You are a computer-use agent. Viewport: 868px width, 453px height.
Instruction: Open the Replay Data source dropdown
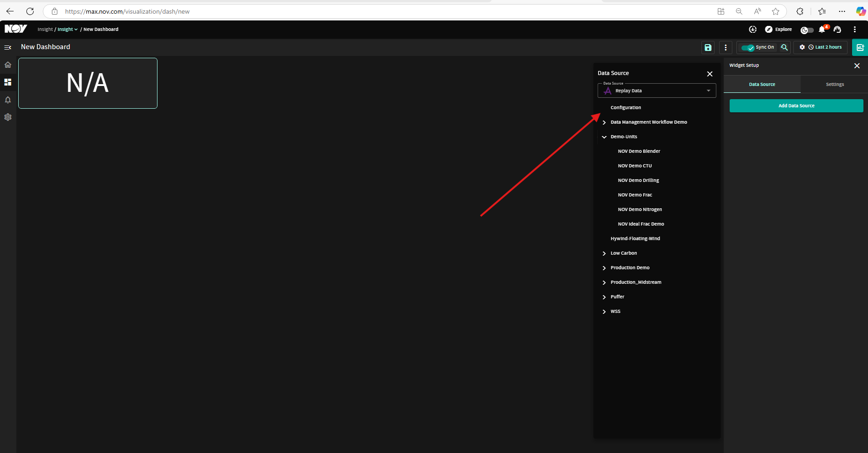(656, 91)
